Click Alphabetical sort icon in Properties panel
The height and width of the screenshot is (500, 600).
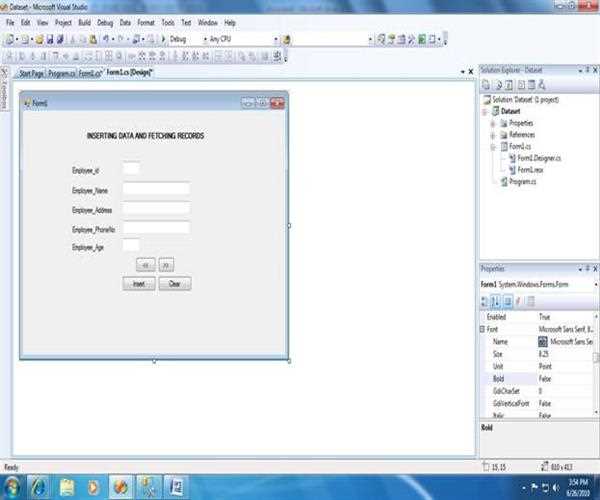click(x=497, y=301)
